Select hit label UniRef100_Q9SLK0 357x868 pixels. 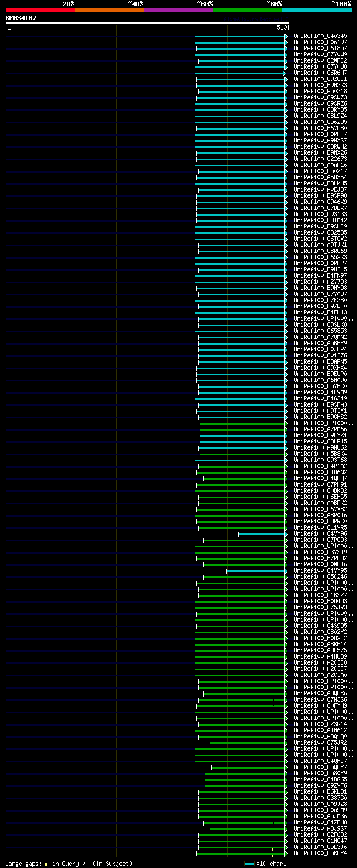320,325
